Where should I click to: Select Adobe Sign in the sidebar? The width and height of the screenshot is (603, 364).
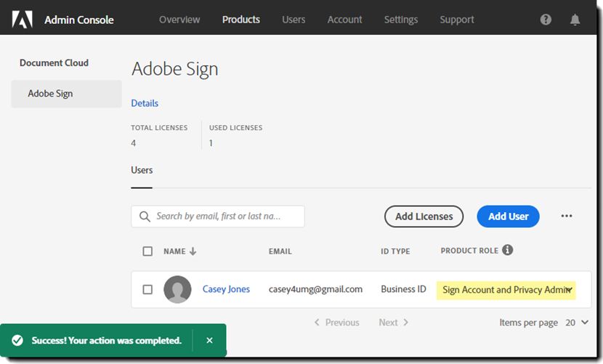coord(50,94)
